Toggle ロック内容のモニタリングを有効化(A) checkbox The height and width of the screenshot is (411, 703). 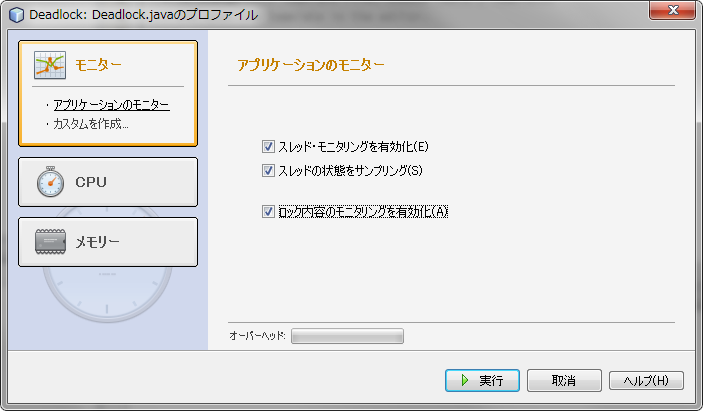tap(268, 212)
